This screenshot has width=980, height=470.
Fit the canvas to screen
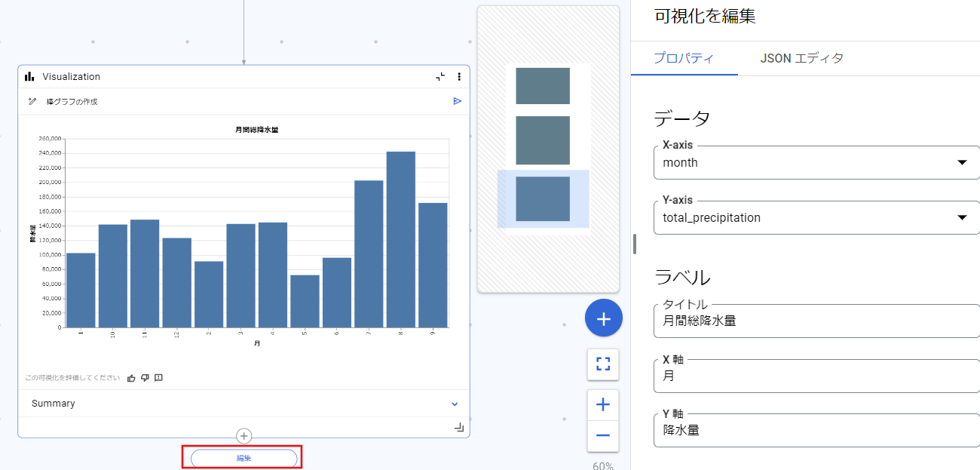pos(603,364)
